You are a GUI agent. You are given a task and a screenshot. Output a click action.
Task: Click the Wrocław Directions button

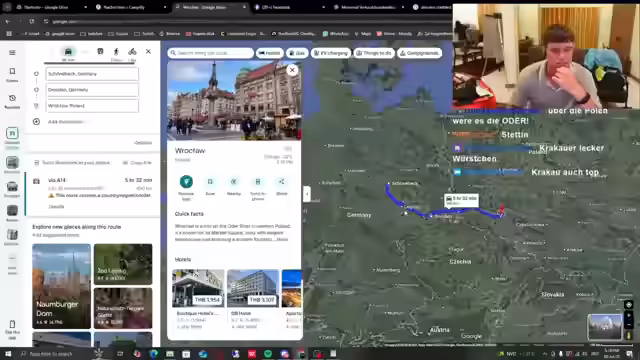pos(186,182)
